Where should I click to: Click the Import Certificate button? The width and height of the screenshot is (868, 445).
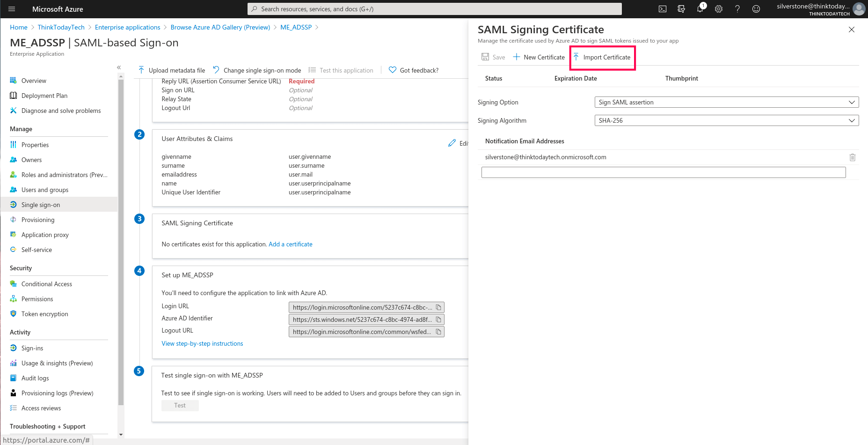tap(602, 57)
